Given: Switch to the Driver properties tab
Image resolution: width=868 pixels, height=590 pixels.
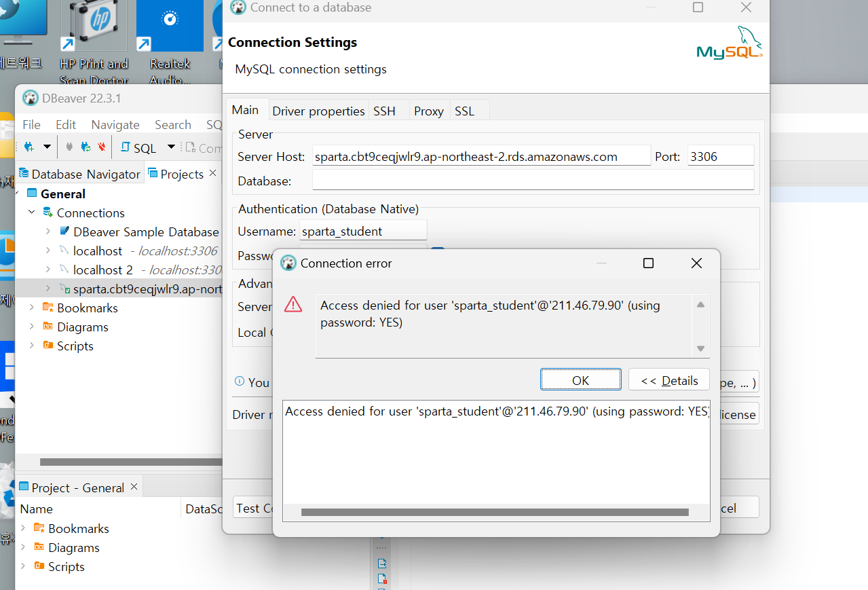Looking at the screenshot, I should (x=318, y=111).
